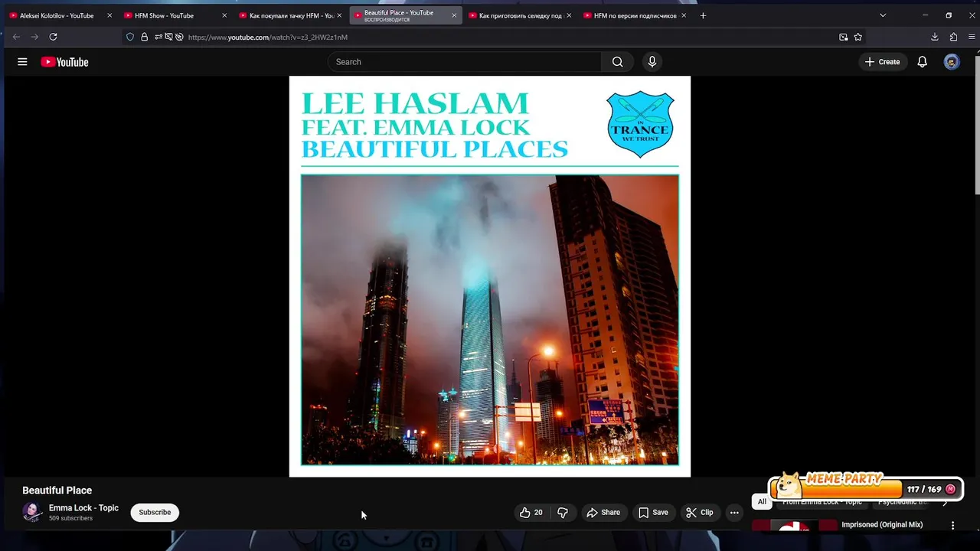980x551 pixels.
Task: Share the Beautiful Place video
Action: (x=603, y=513)
